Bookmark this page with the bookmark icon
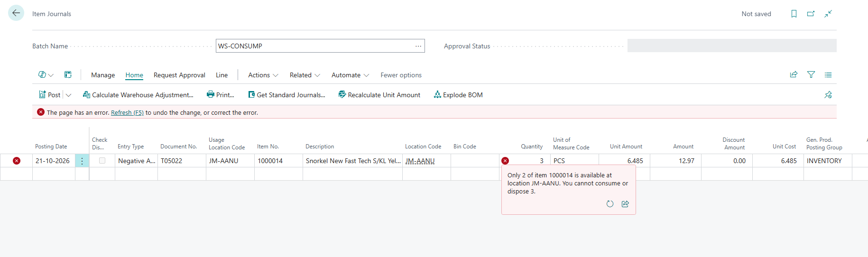The width and height of the screenshot is (868, 257). coord(794,14)
